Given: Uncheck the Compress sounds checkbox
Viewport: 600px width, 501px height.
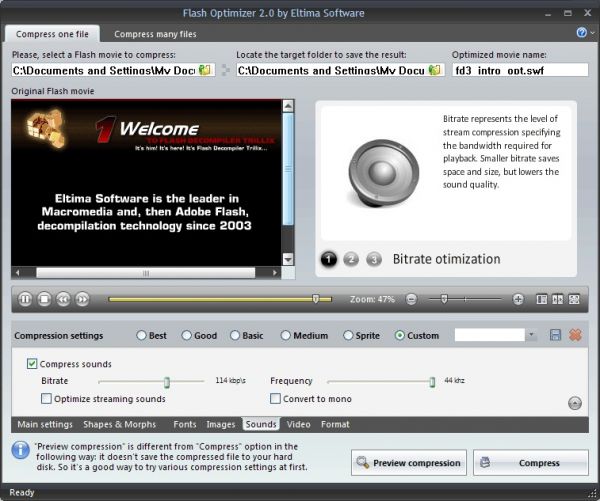Looking at the screenshot, I should [x=33, y=364].
